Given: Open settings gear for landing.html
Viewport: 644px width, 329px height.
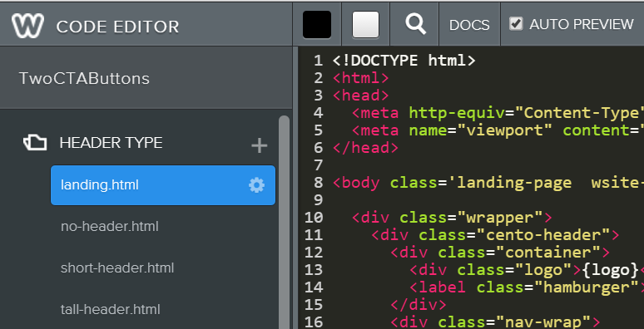Looking at the screenshot, I should [257, 185].
